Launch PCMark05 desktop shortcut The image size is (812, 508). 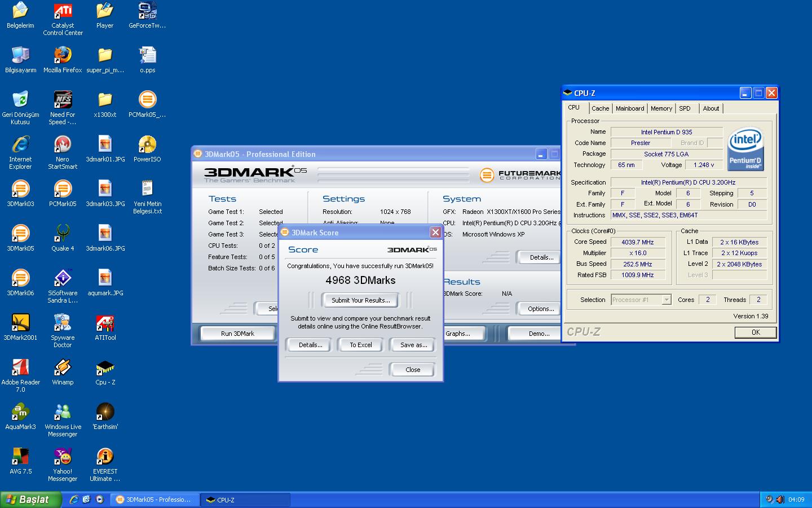coord(63,194)
